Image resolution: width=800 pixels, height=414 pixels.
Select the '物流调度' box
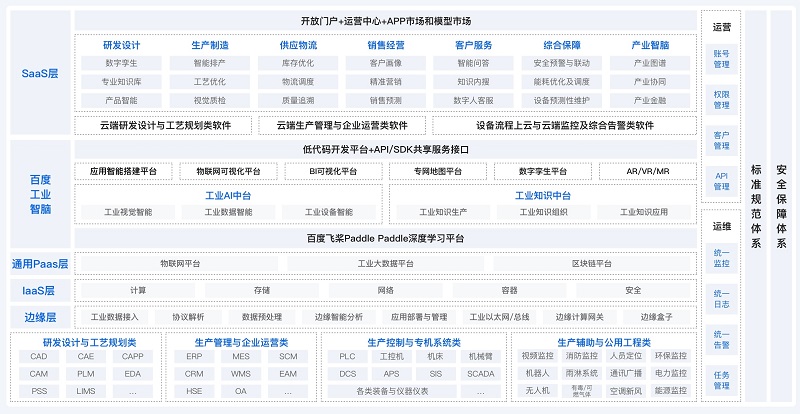click(x=298, y=82)
